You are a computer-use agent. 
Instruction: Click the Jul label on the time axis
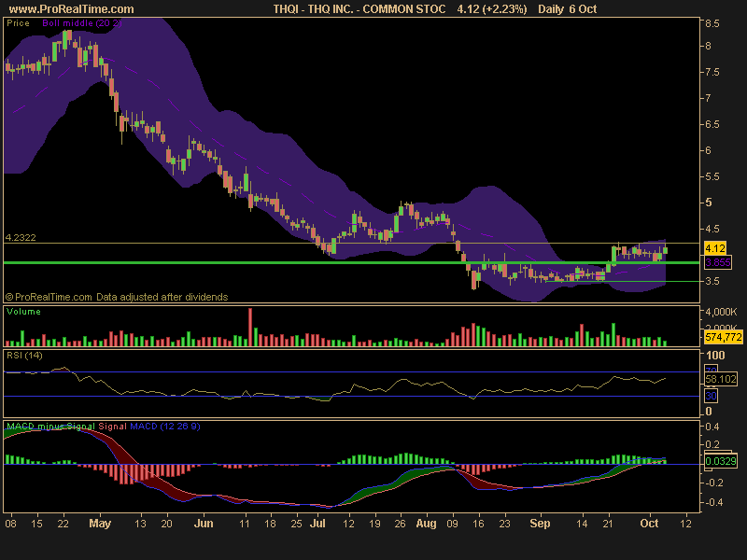[317, 524]
